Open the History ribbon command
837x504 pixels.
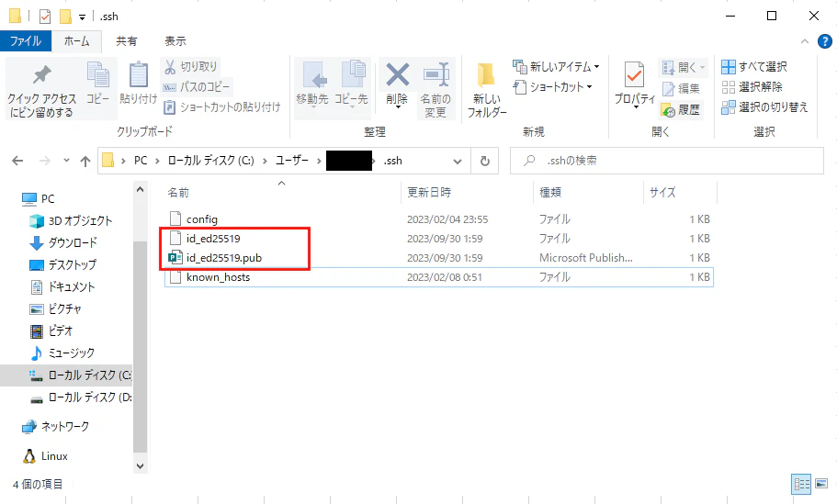(x=681, y=110)
